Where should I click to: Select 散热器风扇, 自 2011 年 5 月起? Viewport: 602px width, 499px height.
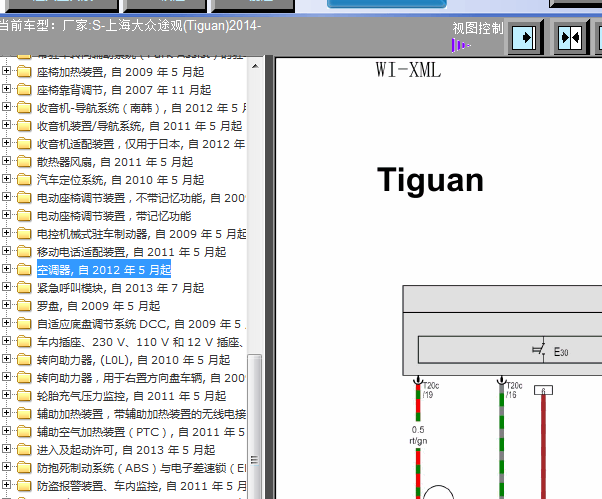point(115,162)
